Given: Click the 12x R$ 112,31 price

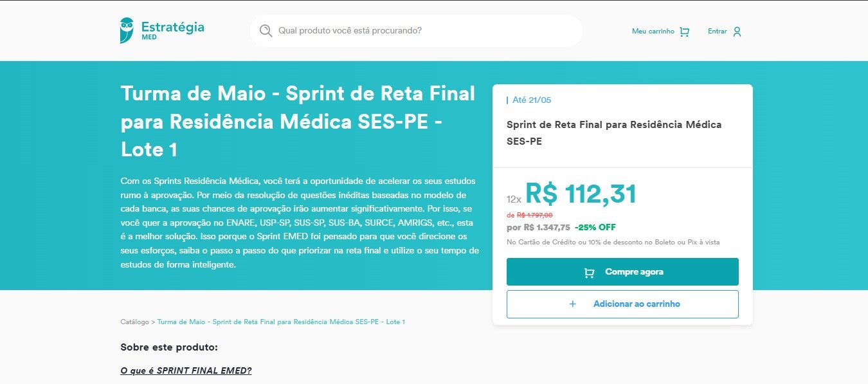Looking at the screenshot, I should tap(572, 194).
